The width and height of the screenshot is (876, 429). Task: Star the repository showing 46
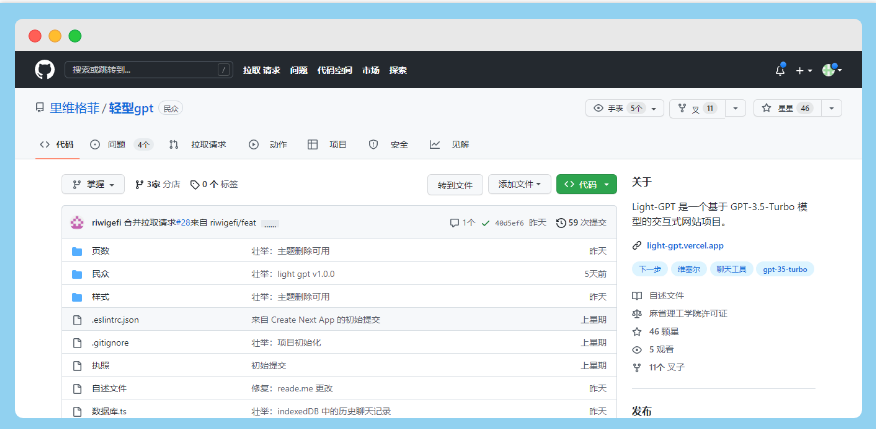(x=788, y=108)
